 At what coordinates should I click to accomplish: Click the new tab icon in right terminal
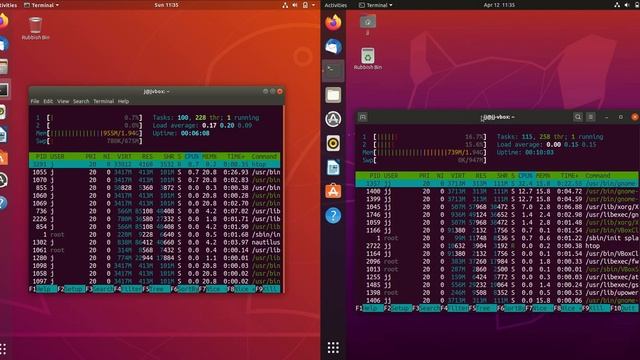pyautogui.click(x=363, y=117)
